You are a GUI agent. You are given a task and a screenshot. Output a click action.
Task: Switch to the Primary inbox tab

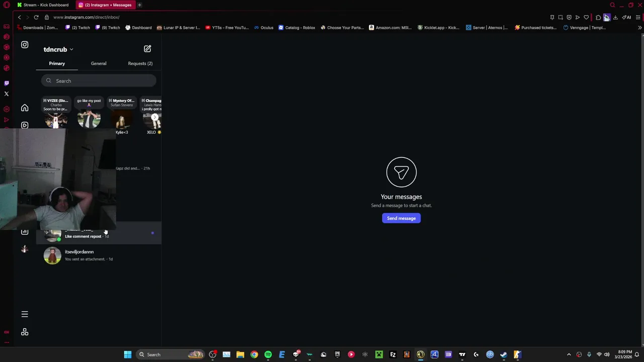57,63
